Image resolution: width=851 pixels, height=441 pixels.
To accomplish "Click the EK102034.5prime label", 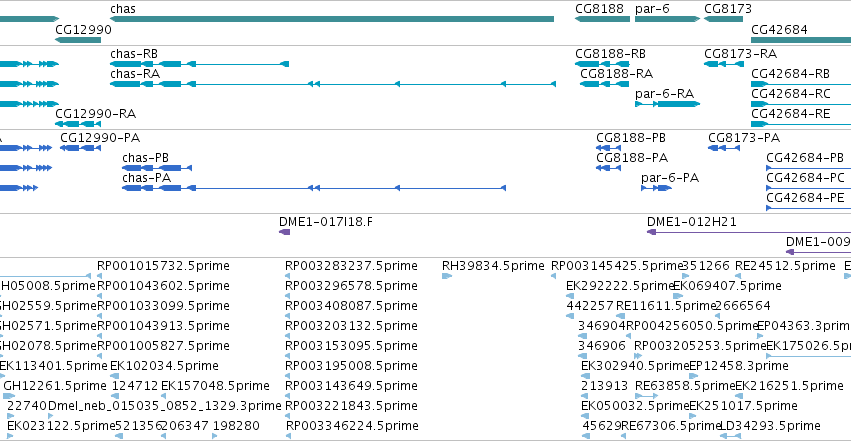I will click(x=164, y=366).
